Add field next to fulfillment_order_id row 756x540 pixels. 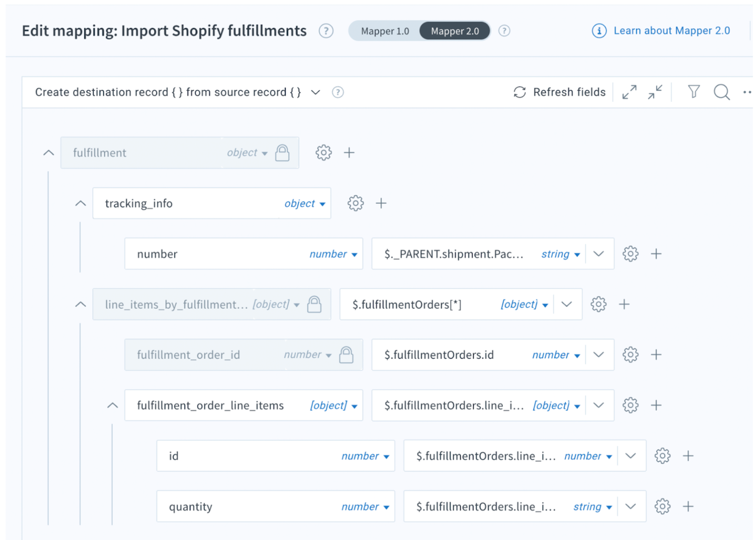[x=656, y=355]
